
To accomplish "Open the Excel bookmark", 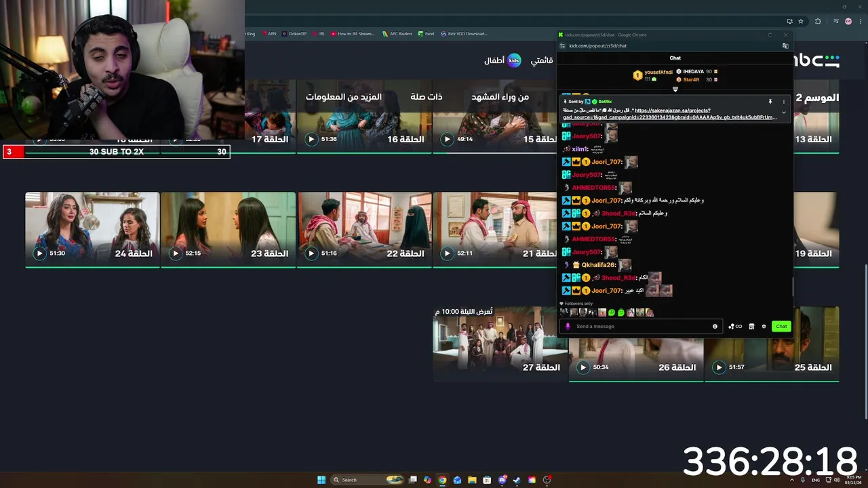I will (426, 33).
